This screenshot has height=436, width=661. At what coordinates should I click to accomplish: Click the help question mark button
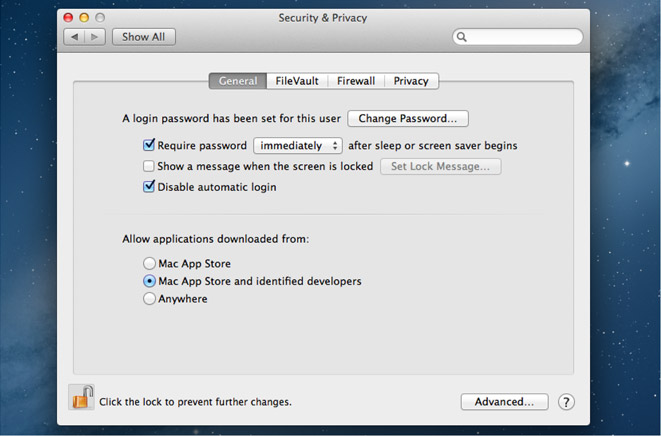[566, 402]
